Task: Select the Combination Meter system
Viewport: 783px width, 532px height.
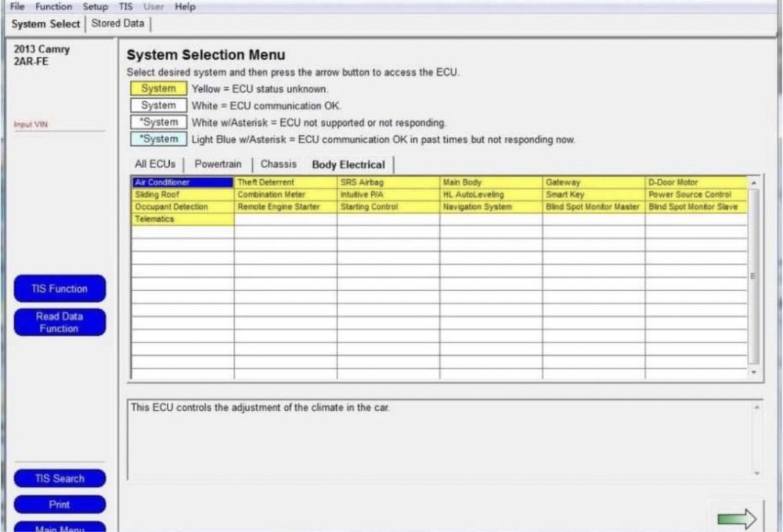Action: pyautogui.click(x=286, y=194)
